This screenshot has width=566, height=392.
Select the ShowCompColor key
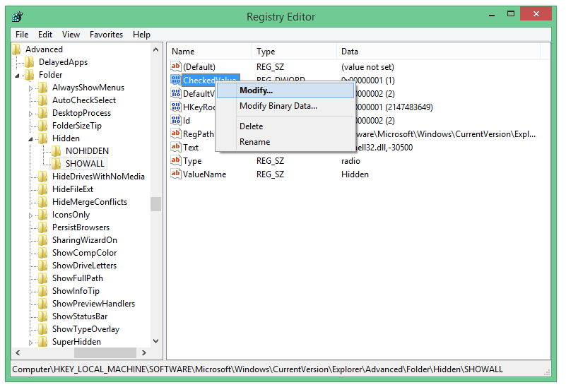coord(85,253)
